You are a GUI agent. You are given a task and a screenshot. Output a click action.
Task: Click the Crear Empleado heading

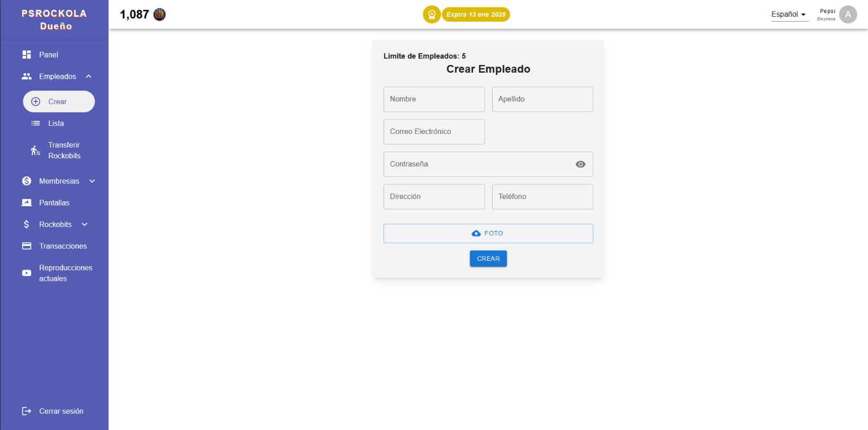pos(488,69)
